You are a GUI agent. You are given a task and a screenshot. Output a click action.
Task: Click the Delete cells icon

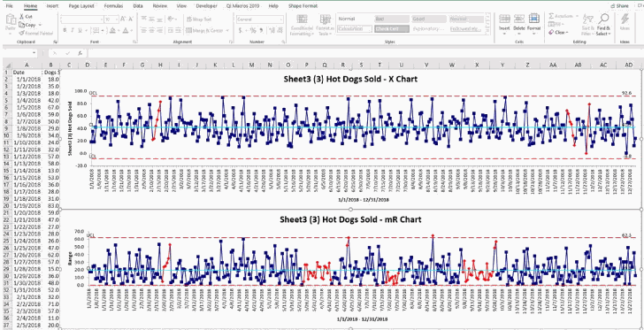coord(519,19)
